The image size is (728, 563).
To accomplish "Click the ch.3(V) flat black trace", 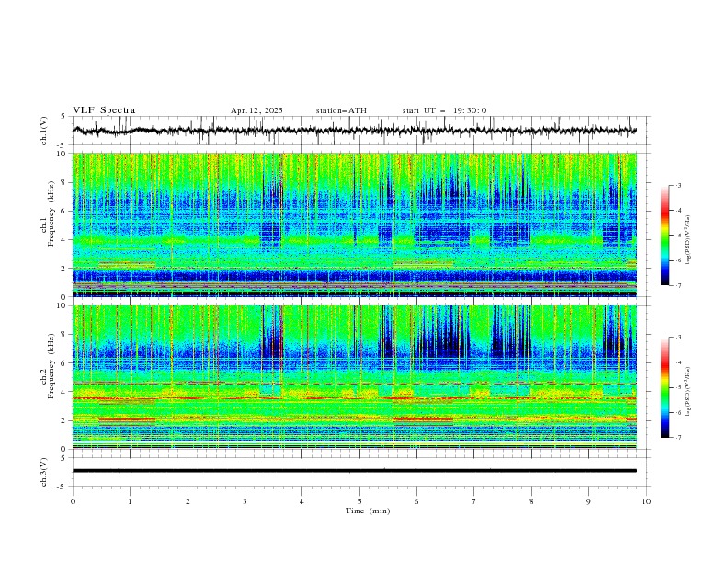I will 354,471.
